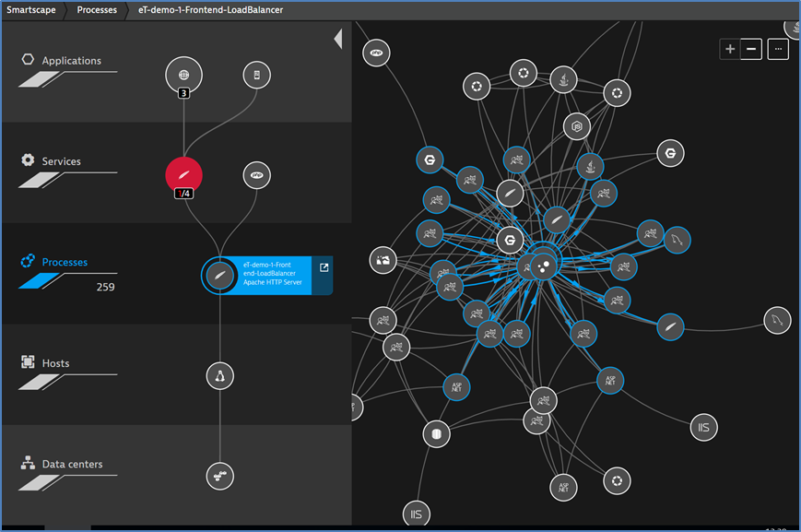Open the Hosts tier

pos(55,363)
